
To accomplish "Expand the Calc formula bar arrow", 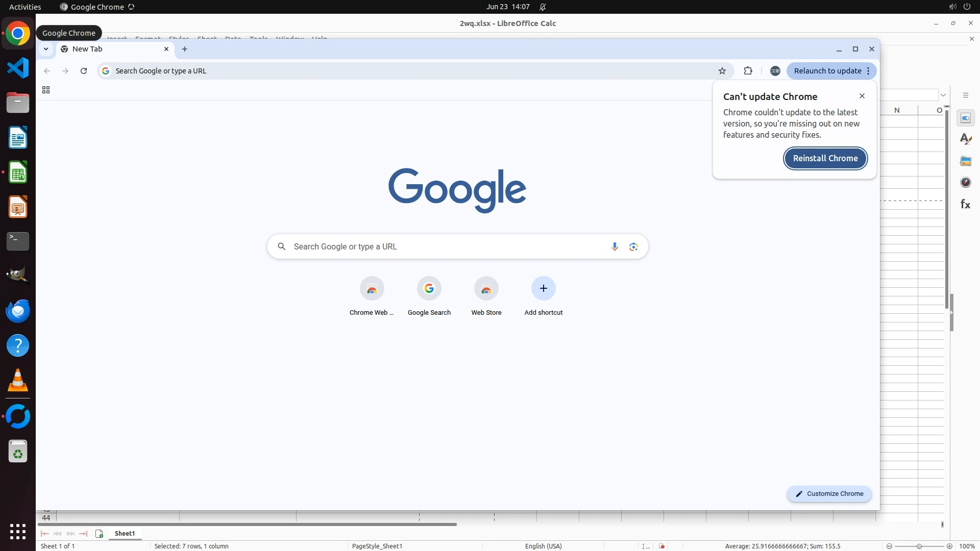I will pyautogui.click(x=943, y=95).
